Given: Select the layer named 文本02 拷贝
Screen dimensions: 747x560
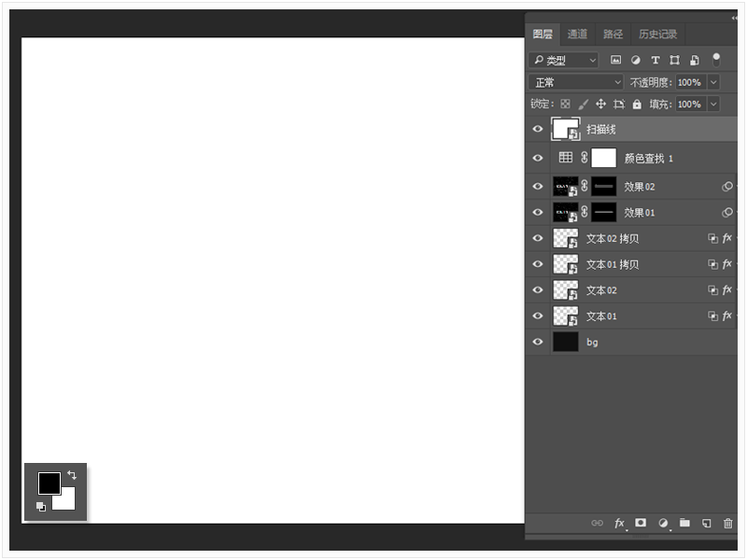Looking at the screenshot, I should tap(632, 238).
